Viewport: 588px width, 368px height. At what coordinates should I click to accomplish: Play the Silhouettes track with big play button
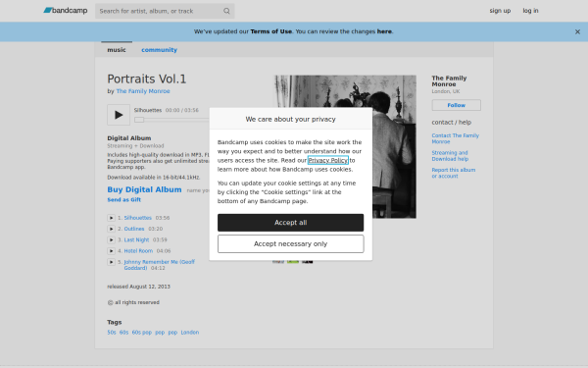coord(119,115)
